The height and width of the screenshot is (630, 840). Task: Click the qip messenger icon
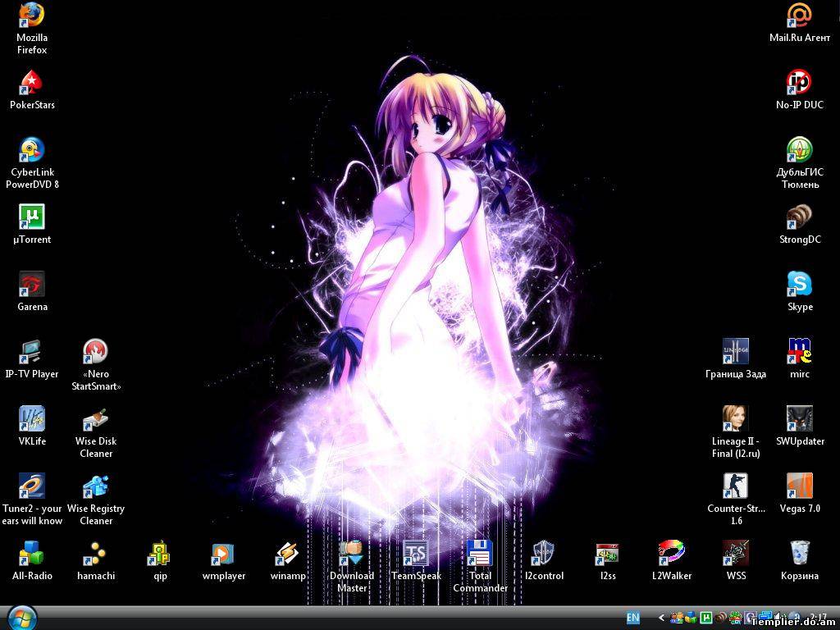click(160, 554)
